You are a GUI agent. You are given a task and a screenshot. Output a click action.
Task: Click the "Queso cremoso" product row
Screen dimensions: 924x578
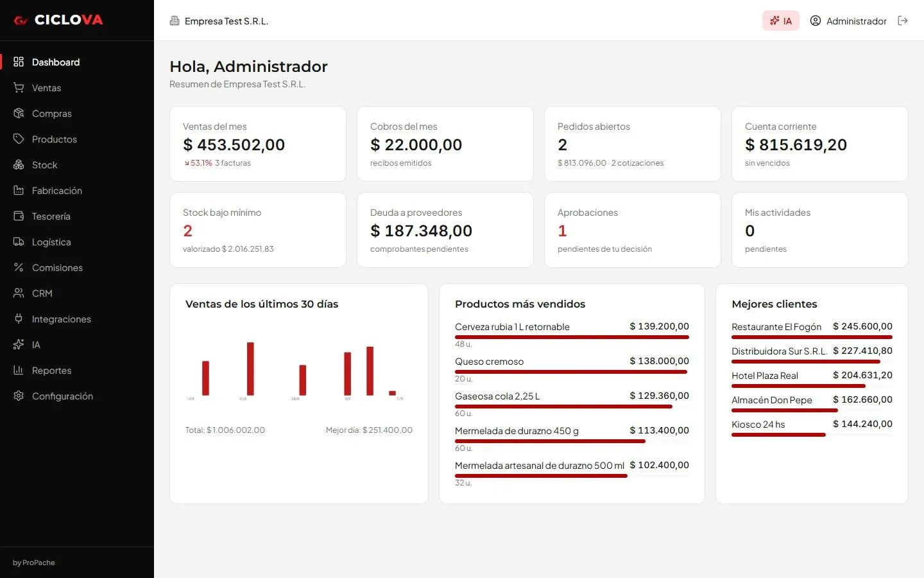pos(572,369)
